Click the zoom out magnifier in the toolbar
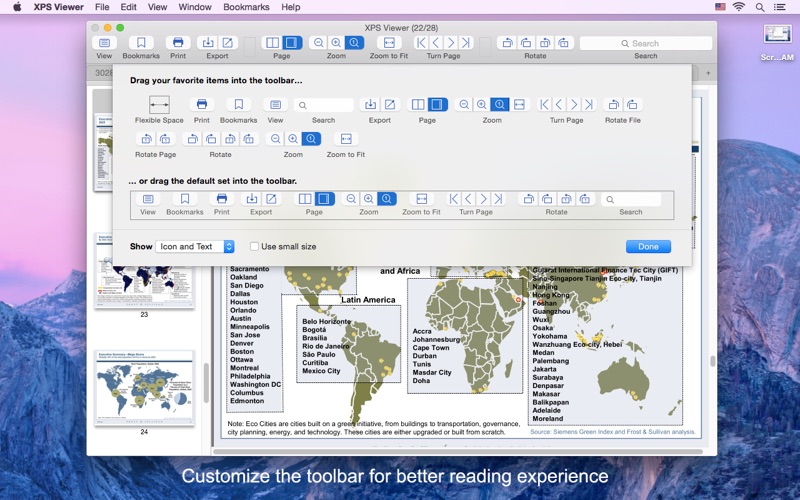The width and height of the screenshot is (800, 500). [x=318, y=43]
